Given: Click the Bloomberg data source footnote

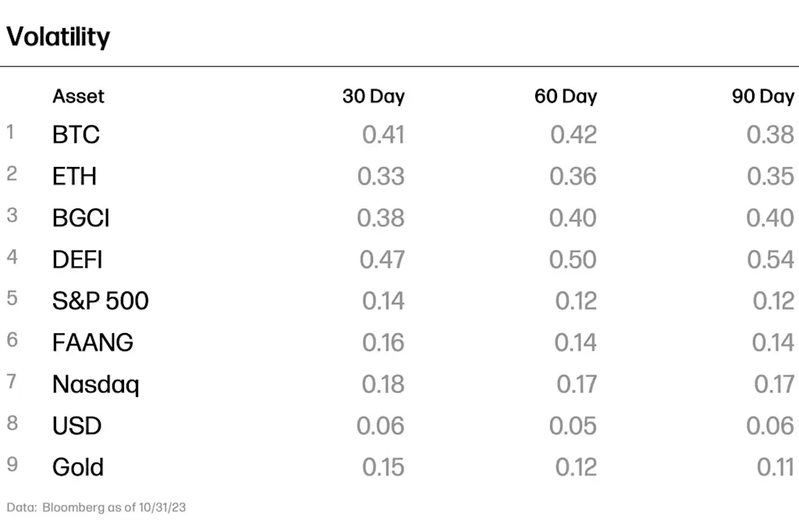Looking at the screenshot, I should [96, 508].
